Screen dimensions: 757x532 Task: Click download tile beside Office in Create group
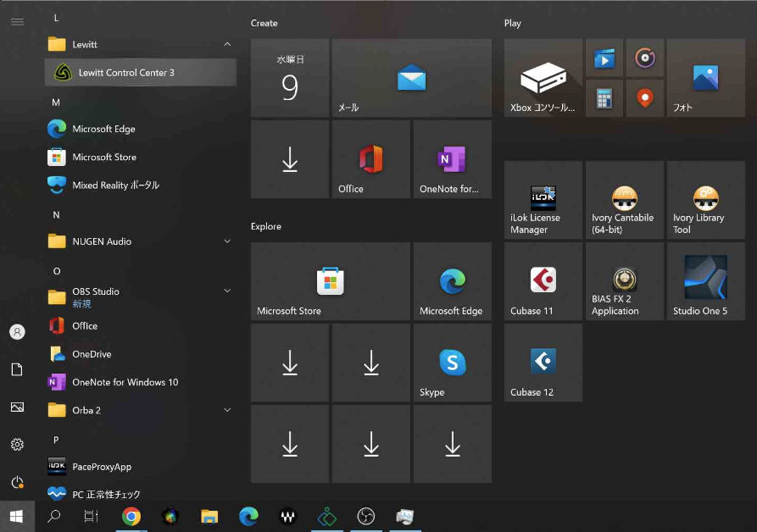pyautogui.click(x=290, y=159)
